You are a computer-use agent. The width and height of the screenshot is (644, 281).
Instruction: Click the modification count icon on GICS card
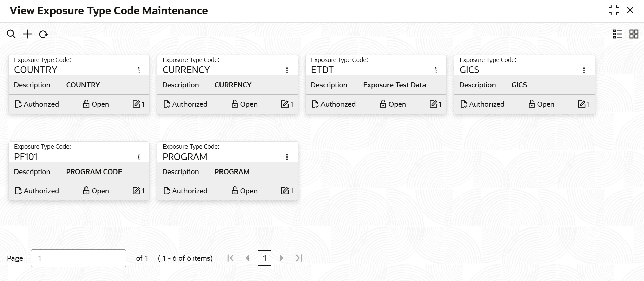582,104
